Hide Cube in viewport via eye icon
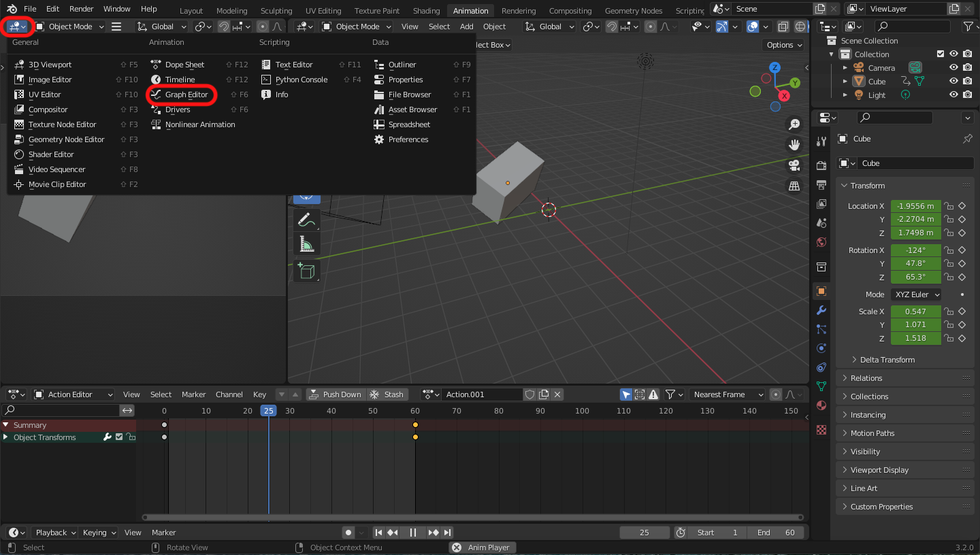Image resolution: width=980 pixels, height=555 pixels. tap(954, 82)
